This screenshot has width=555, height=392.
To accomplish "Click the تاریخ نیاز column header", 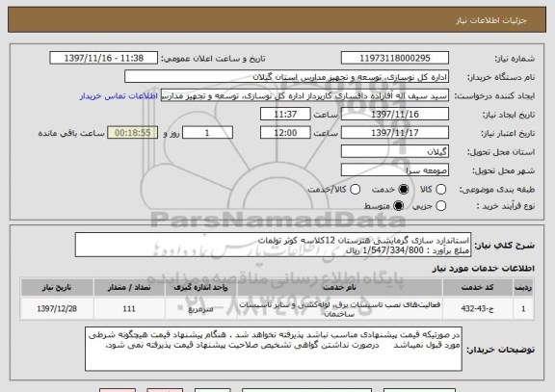I will tap(57, 287).
